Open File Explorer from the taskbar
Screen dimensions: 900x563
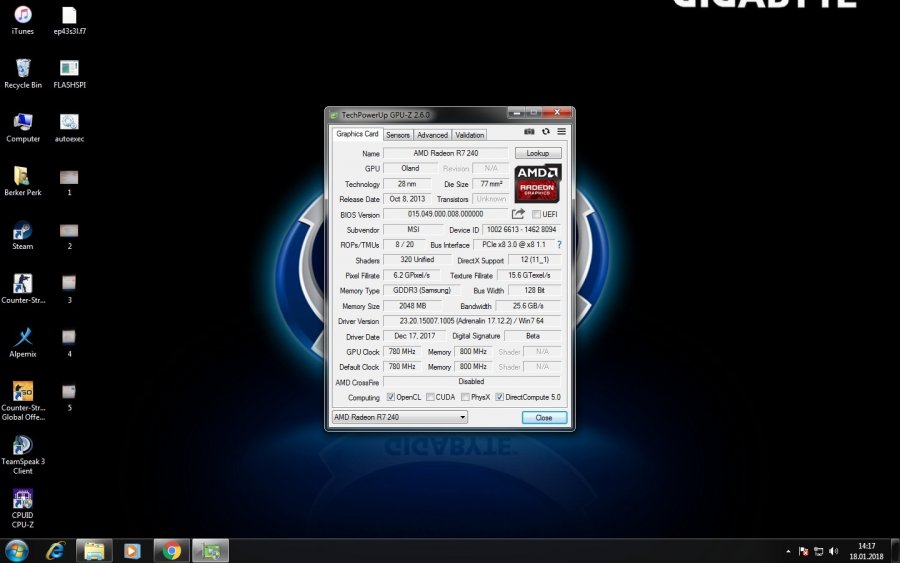pos(94,551)
